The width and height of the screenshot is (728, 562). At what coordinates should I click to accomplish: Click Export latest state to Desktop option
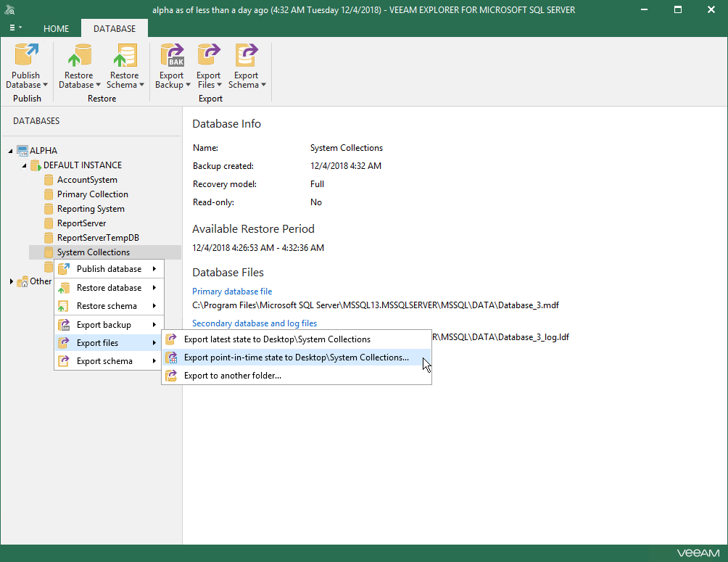(x=297, y=339)
